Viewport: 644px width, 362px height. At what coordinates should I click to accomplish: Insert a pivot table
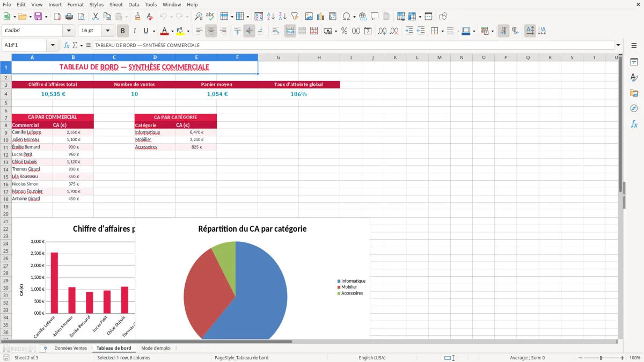pos(333,16)
